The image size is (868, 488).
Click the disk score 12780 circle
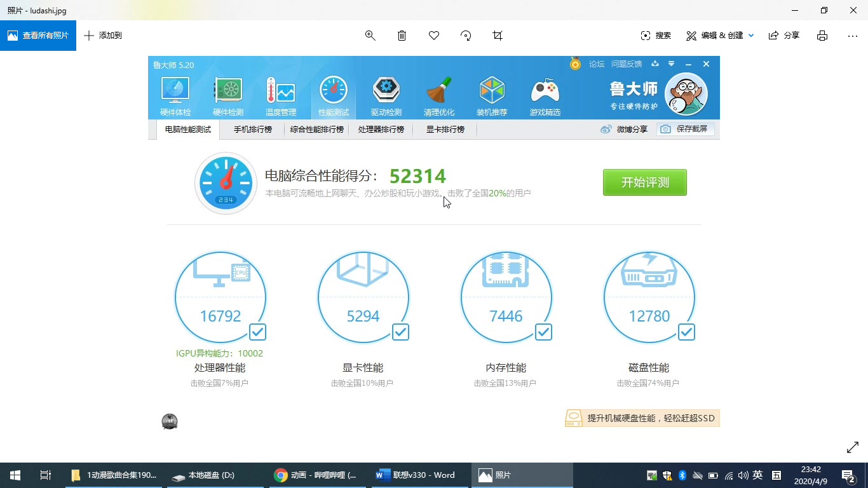point(649,297)
